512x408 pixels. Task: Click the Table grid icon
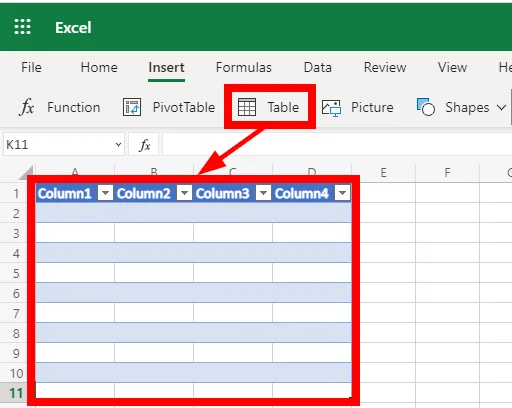[x=247, y=107]
